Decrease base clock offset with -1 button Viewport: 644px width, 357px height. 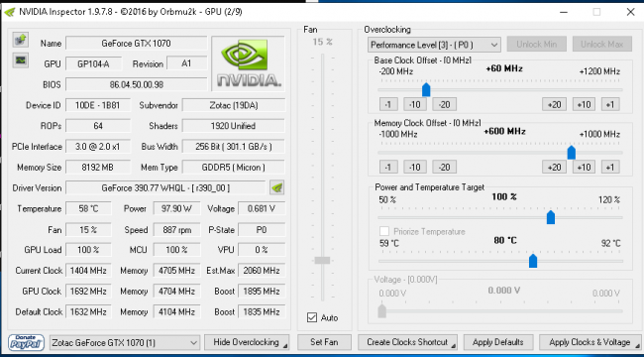(388, 104)
